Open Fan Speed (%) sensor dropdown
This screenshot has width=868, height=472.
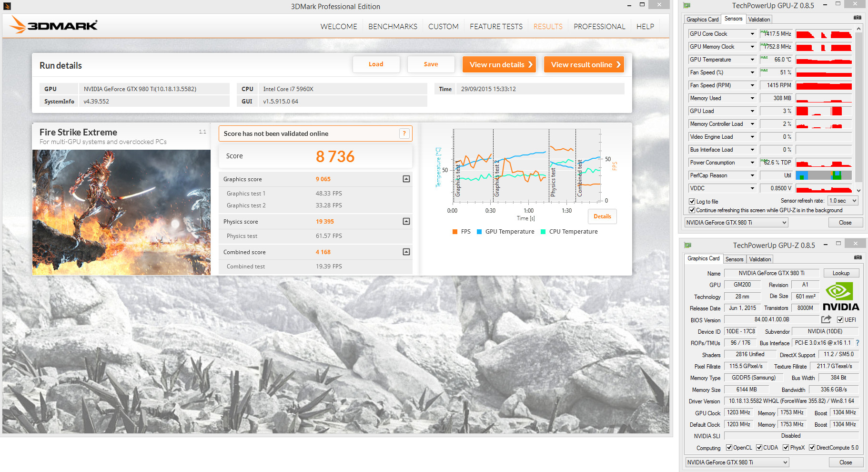click(752, 72)
